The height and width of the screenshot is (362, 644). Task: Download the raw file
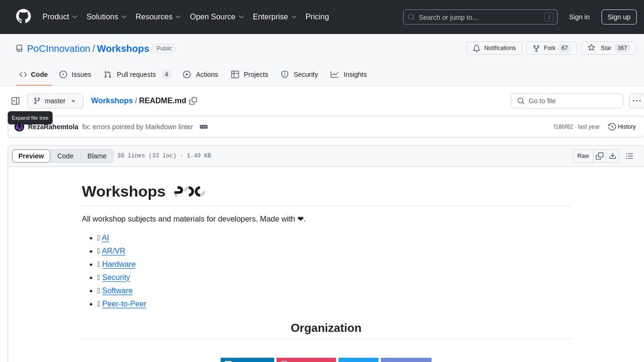(x=613, y=156)
